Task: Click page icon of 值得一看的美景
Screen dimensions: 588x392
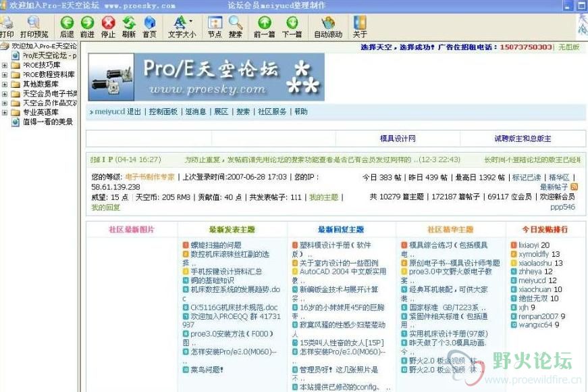Action: pyautogui.click(x=16, y=122)
